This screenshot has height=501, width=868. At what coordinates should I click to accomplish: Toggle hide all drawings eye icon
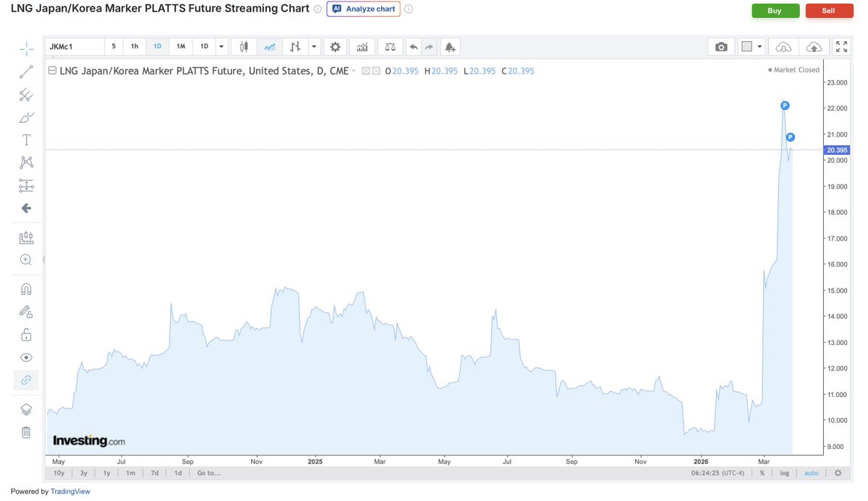pyautogui.click(x=26, y=357)
